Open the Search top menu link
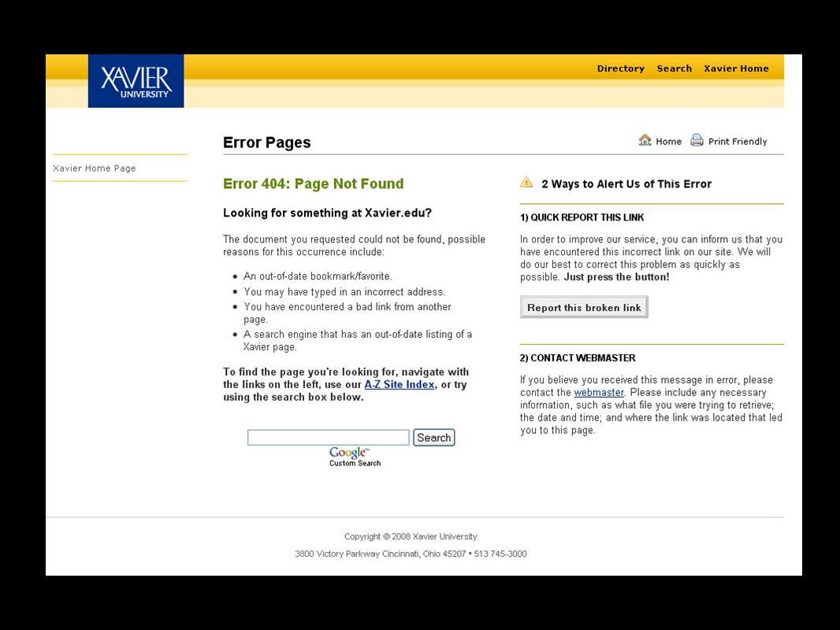Viewport: 840px width, 630px height. 675,69
